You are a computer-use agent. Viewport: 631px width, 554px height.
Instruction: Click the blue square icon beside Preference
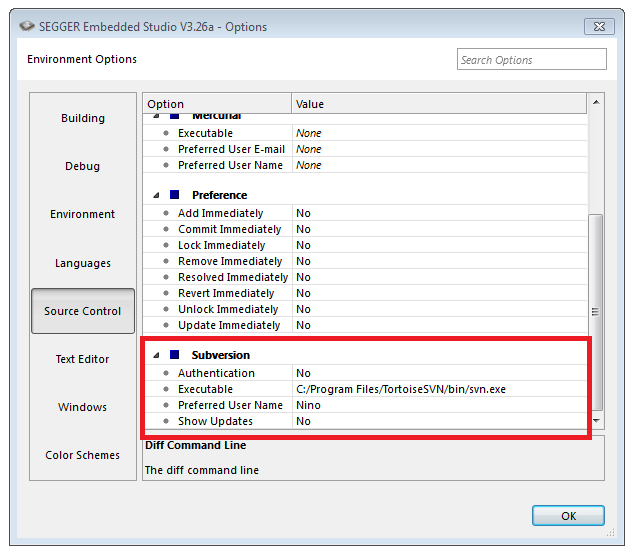click(175, 195)
